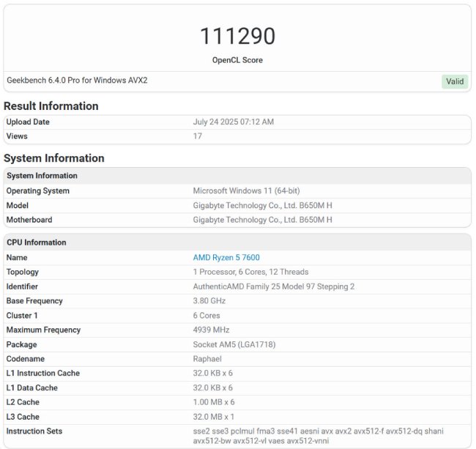This screenshot has width=476, height=449.
Task: Select Microsoft Windows 11 (64-bit) value
Action: click(247, 190)
